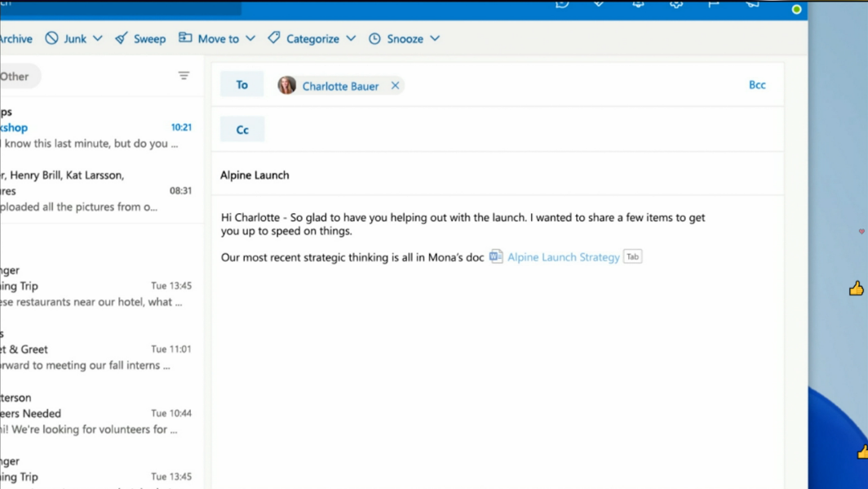Click Charlotte Bauer's avatar photo
The height and width of the screenshot is (489, 868).
pos(287,86)
